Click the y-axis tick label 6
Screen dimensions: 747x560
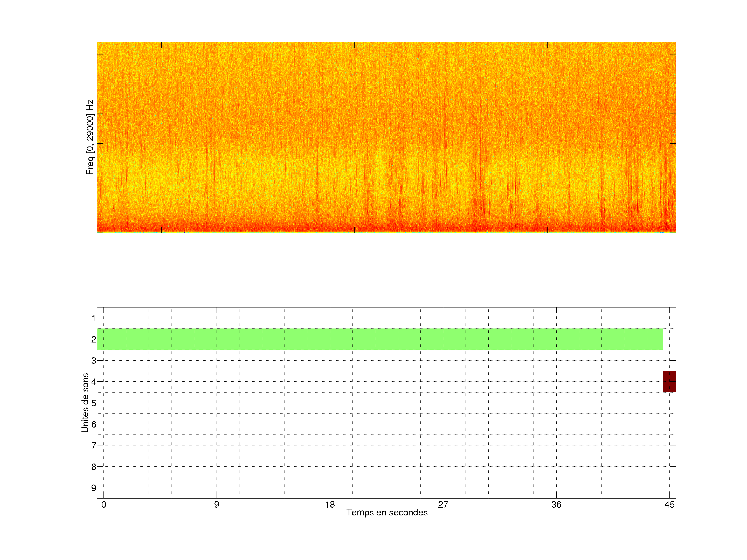click(x=94, y=424)
